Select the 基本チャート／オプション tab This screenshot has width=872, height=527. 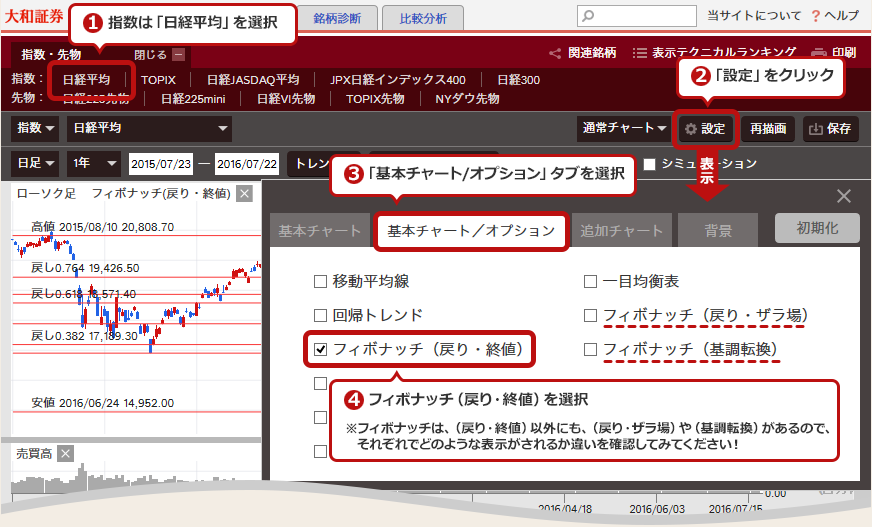(471, 231)
